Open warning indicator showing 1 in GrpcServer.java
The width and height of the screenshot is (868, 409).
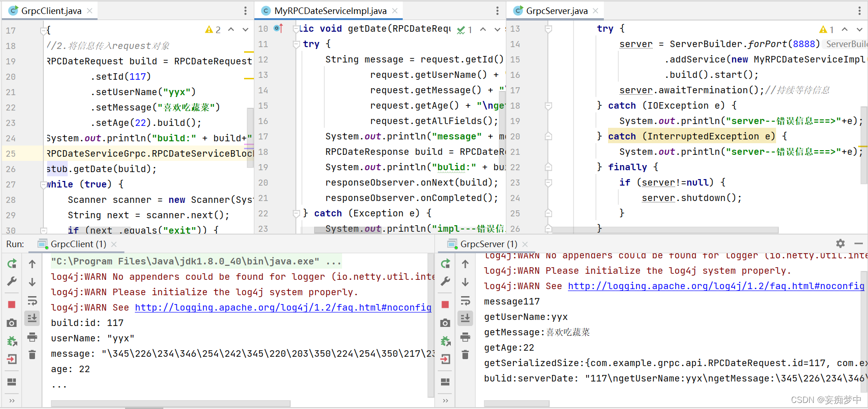(827, 30)
